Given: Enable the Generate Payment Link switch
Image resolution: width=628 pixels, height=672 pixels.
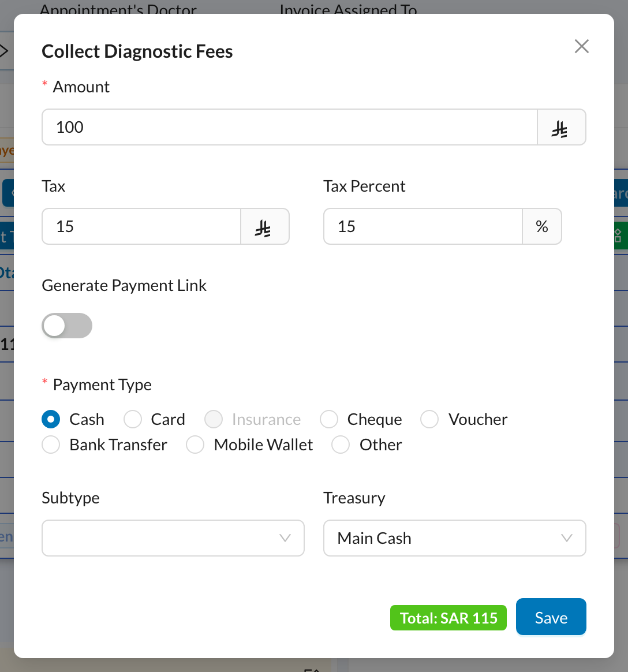Looking at the screenshot, I should (x=67, y=326).
